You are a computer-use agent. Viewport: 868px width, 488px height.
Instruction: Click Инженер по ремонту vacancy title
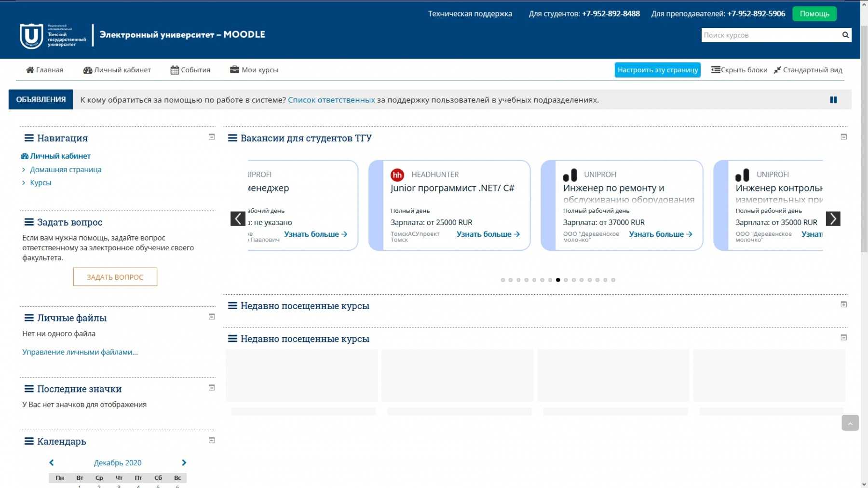pyautogui.click(x=629, y=193)
